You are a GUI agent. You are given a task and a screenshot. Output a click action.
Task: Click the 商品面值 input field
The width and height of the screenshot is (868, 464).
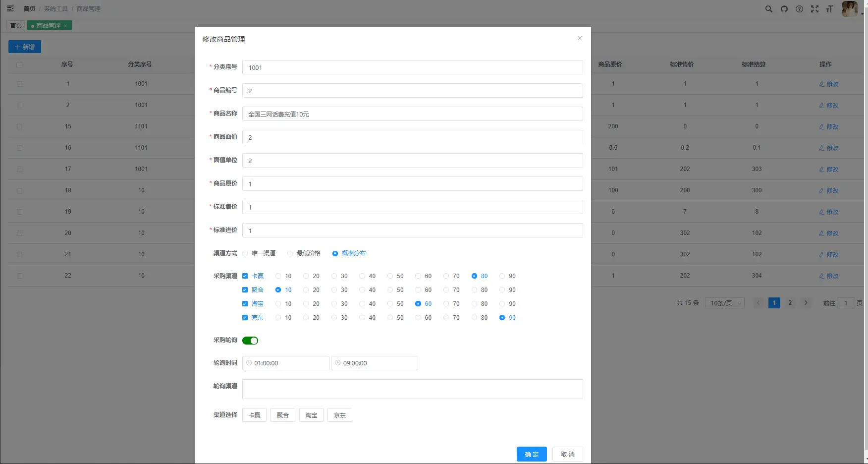pyautogui.click(x=413, y=137)
